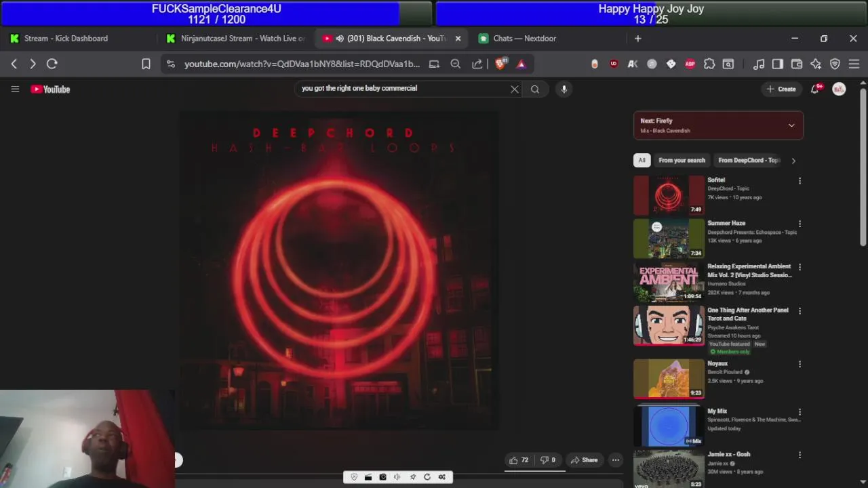Show more filter chips with right arrow
The image size is (868, 488).
(x=793, y=161)
